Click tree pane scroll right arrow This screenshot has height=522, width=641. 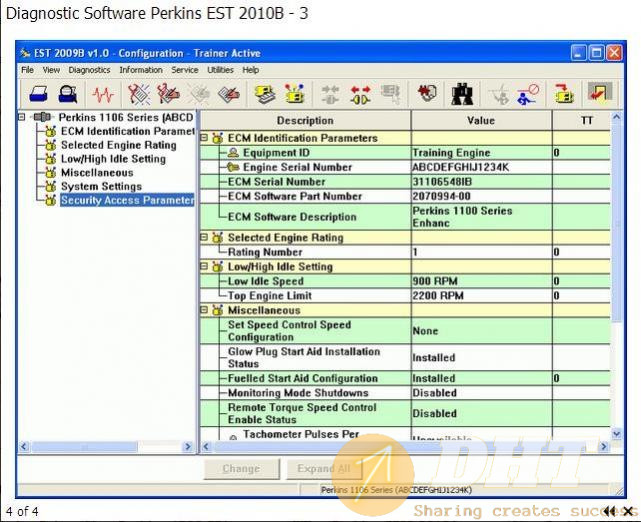tap(188, 446)
